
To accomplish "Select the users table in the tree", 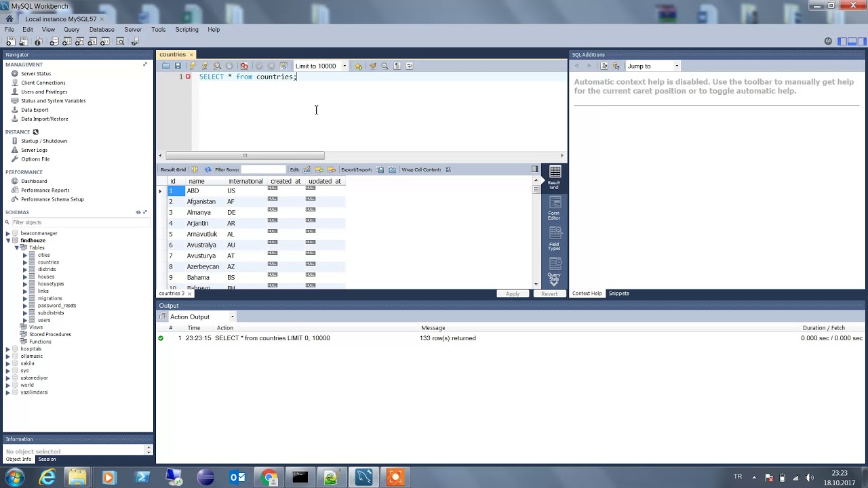I will [x=44, y=320].
